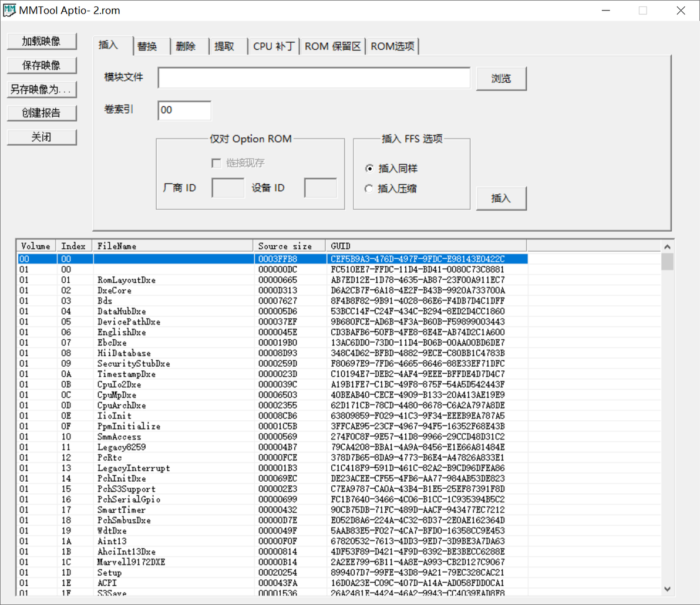Click the MMTool app icon in title bar
Screen dimensions: 700x605
pyautogui.click(x=9, y=10)
